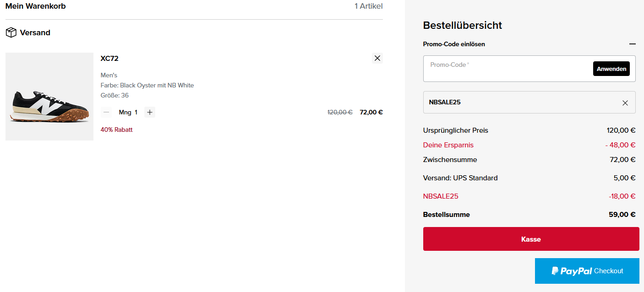Open the XC72 product title link
Viewport: 644px width, 292px height.
[109, 58]
